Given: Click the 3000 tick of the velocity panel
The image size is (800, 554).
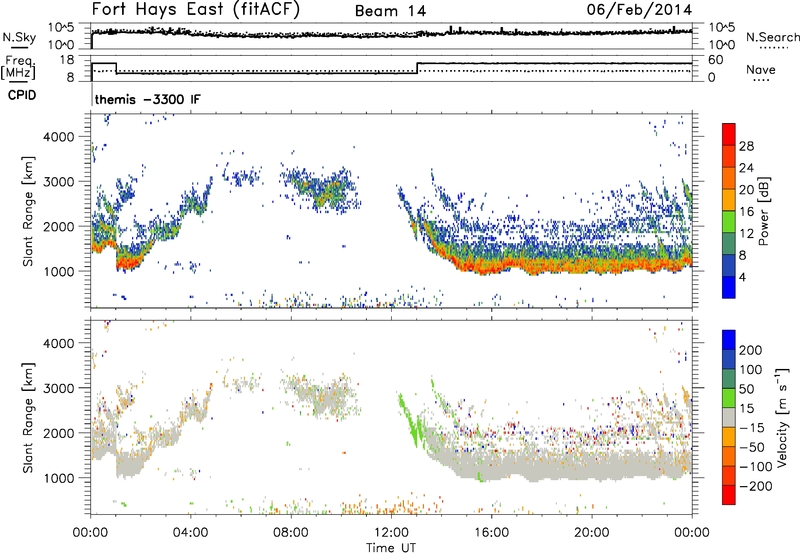Looking at the screenshot, I should click(x=58, y=388).
